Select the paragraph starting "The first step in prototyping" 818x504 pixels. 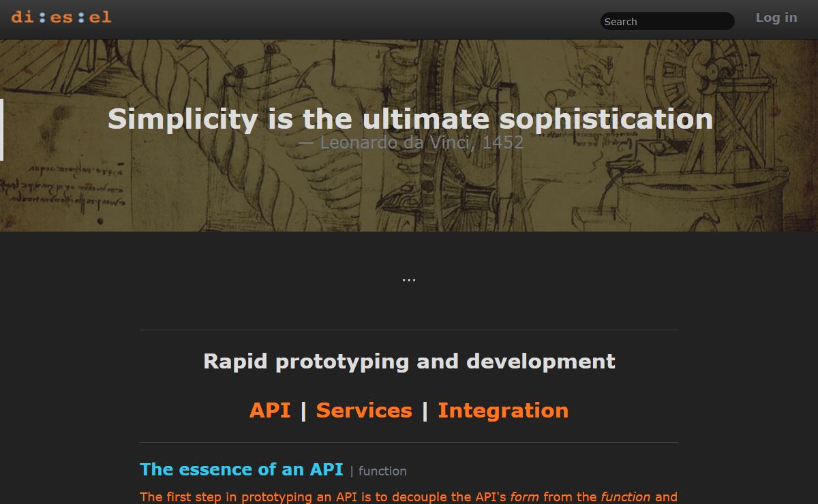(x=409, y=497)
